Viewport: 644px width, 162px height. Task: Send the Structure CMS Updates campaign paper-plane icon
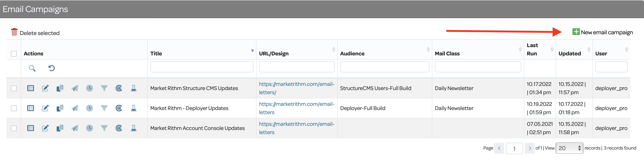pyautogui.click(x=75, y=88)
